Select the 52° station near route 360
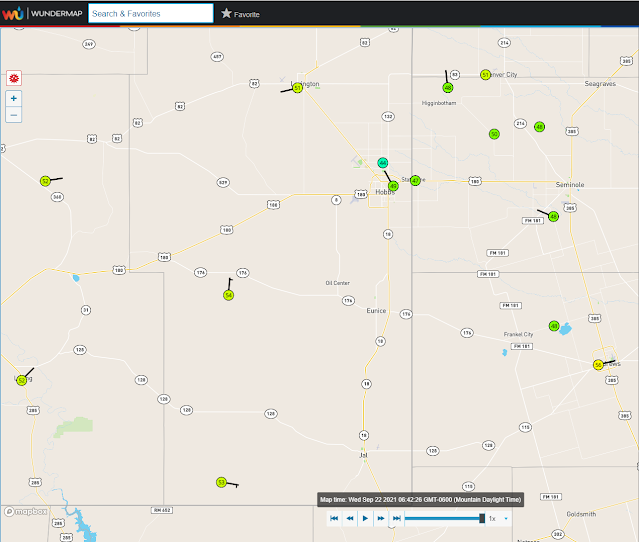Viewport: 639px width, 542px height. point(45,181)
